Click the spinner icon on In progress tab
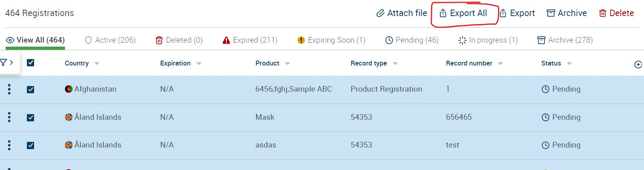 pyautogui.click(x=462, y=40)
